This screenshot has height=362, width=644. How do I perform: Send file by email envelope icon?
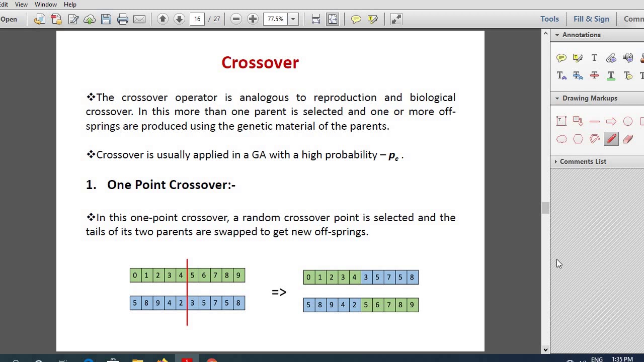139,19
